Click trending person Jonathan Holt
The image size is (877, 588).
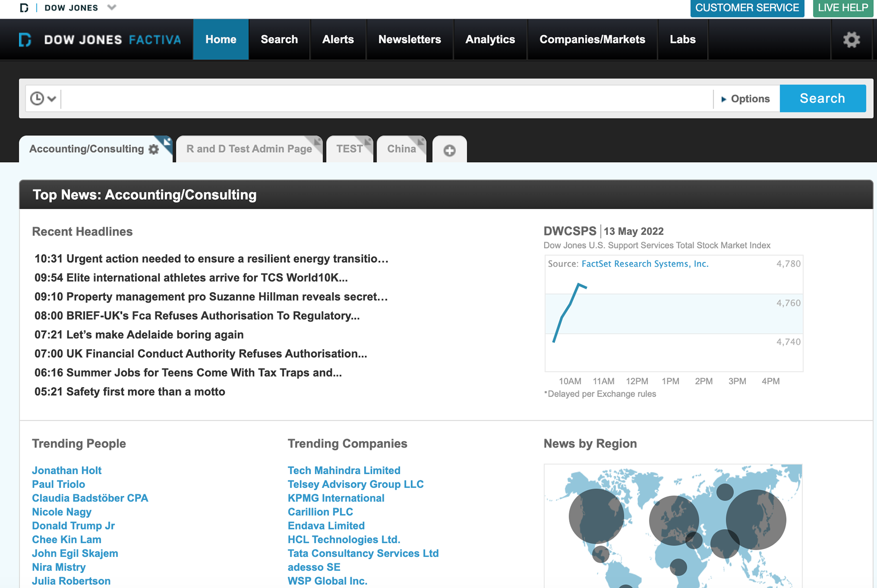click(67, 471)
